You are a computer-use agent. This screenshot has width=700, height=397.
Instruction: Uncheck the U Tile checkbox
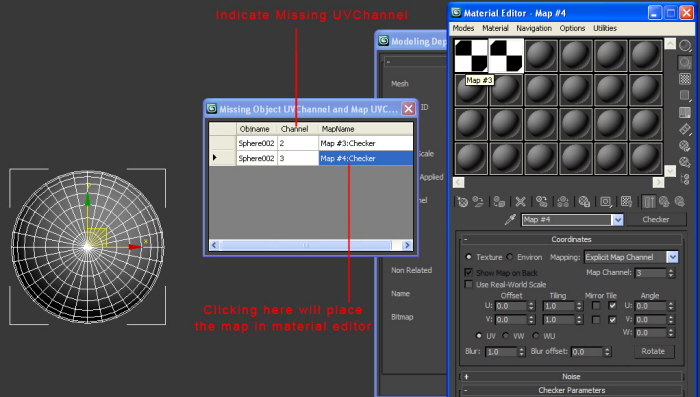[x=612, y=306]
